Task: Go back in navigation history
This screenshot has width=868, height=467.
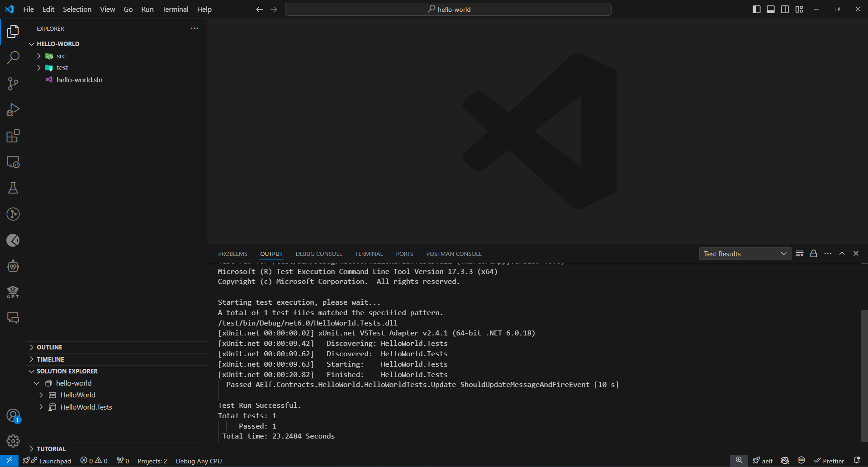Action: point(259,9)
